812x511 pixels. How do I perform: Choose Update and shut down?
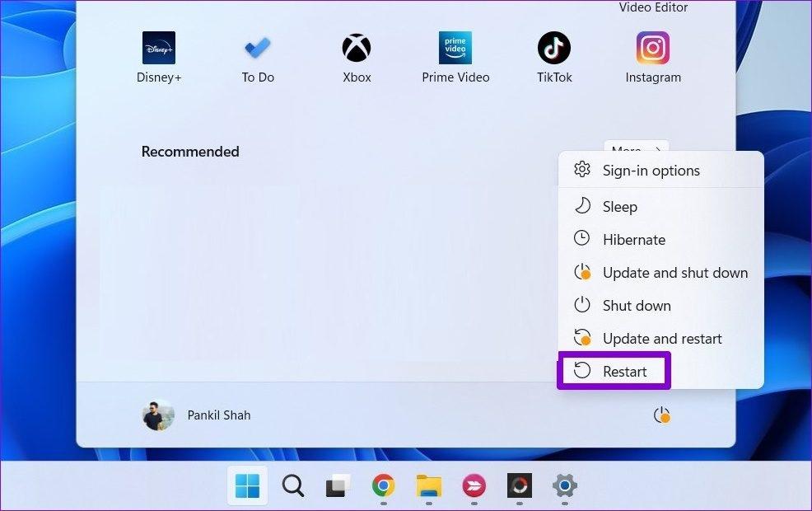click(x=674, y=273)
